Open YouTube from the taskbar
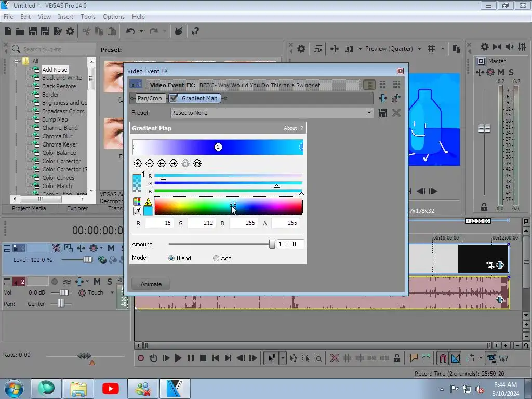This screenshot has width=532, height=399. [x=110, y=389]
